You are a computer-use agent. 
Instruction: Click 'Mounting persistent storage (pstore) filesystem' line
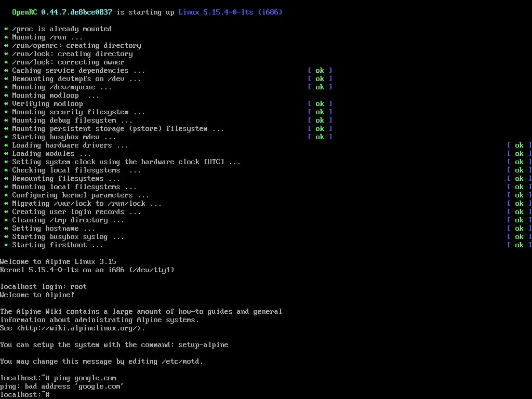tap(118, 129)
